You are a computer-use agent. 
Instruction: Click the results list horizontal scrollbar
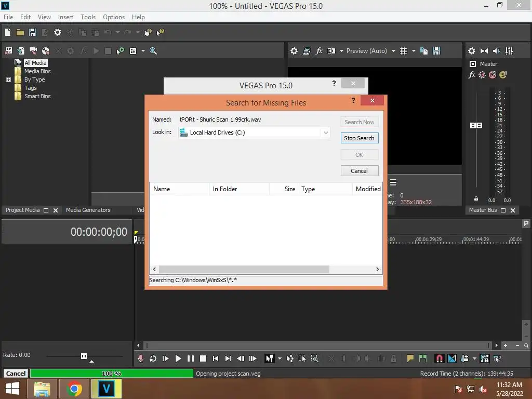click(244, 270)
